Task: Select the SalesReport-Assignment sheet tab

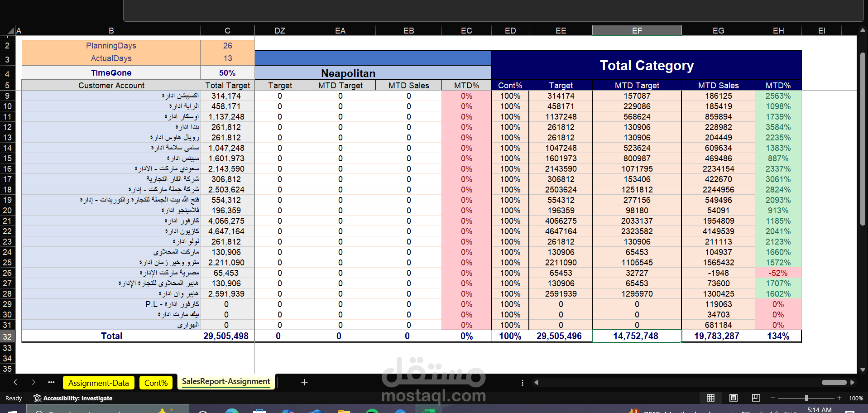Action: click(226, 382)
